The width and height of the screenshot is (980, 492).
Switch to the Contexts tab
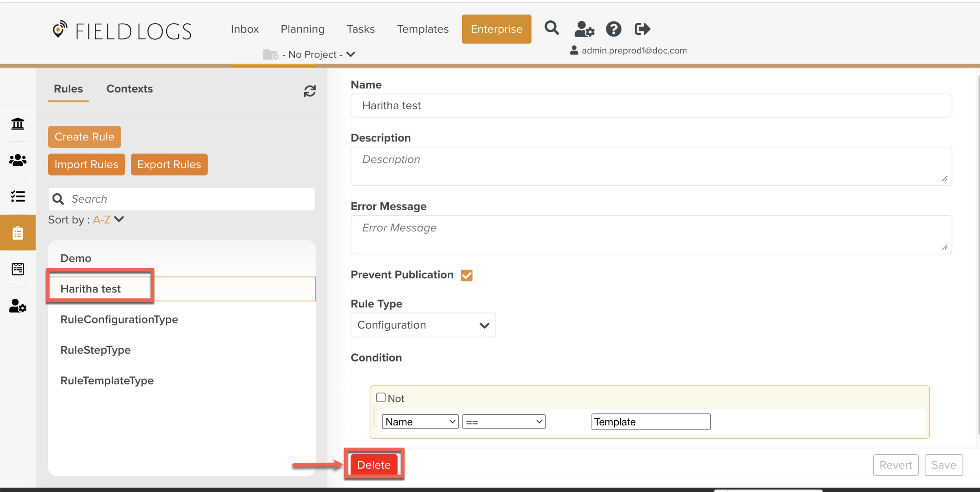pos(129,89)
